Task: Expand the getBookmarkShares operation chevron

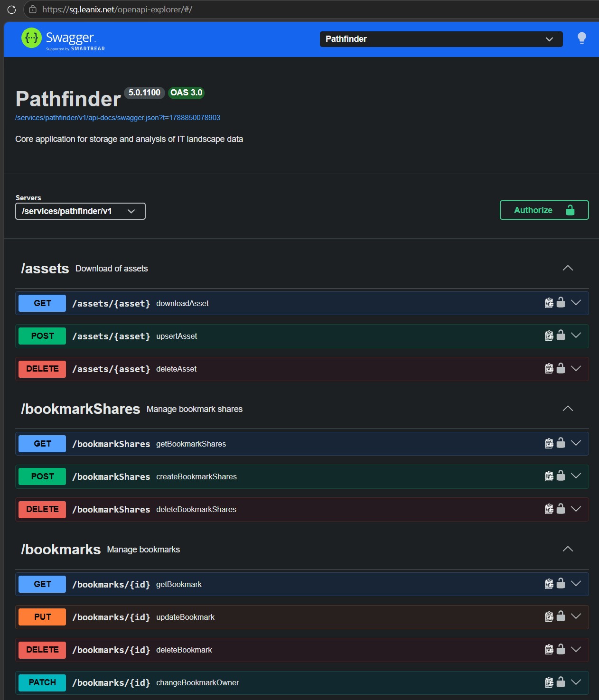Action: click(576, 443)
